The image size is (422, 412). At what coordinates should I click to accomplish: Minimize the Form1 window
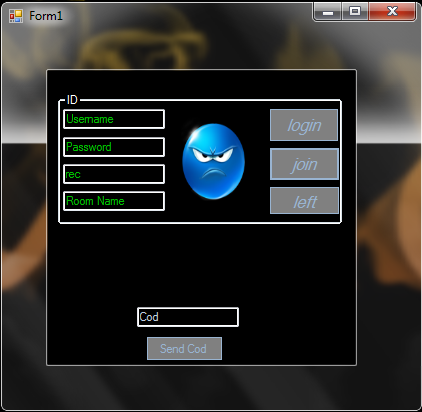point(328,12)
